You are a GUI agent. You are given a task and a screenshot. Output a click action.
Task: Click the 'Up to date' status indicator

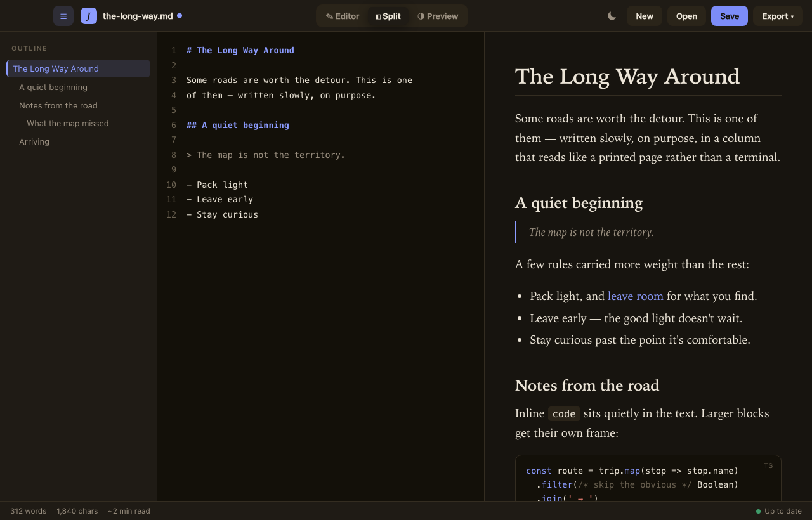point(778,511)
